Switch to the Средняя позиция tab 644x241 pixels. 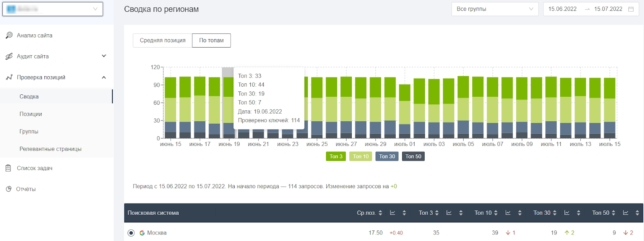[x=163, y=40]
